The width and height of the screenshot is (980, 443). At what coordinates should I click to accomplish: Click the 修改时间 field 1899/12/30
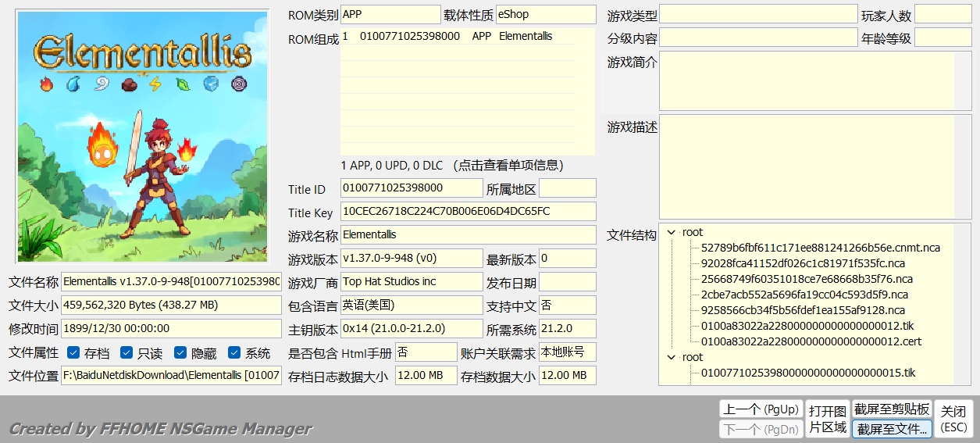[x=171, y=329]
